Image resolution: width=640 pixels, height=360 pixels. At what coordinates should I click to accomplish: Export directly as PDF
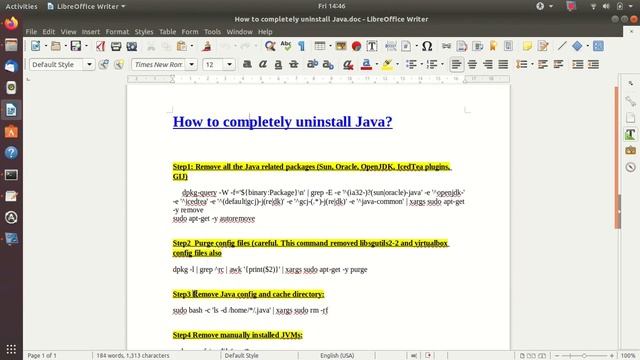pos(100,46)
